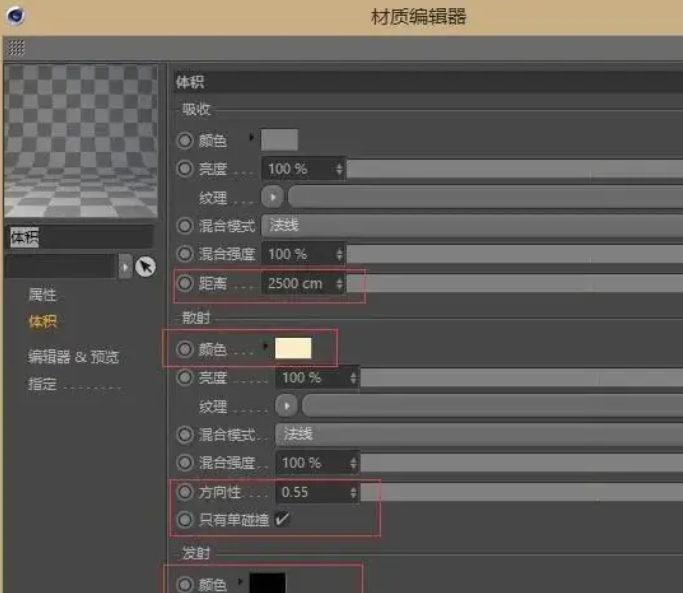Click the animation dot next to 距离
Viewport: 683px width, 593px height.
[x=184, y=283]
